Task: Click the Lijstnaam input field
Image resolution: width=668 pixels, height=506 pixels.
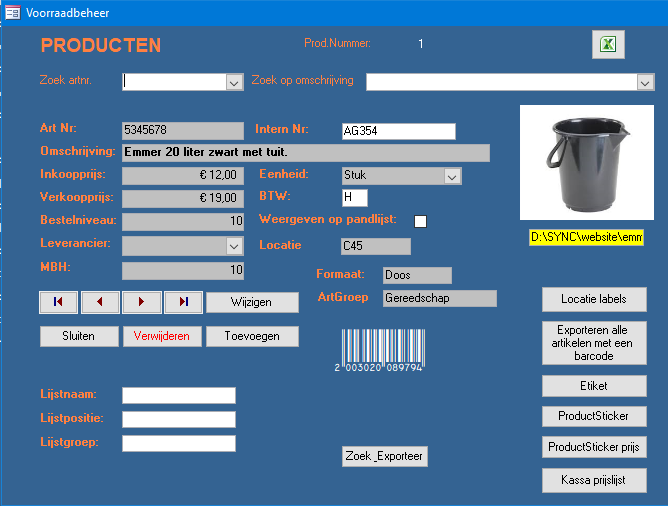Action: click(x=179, y=395)
